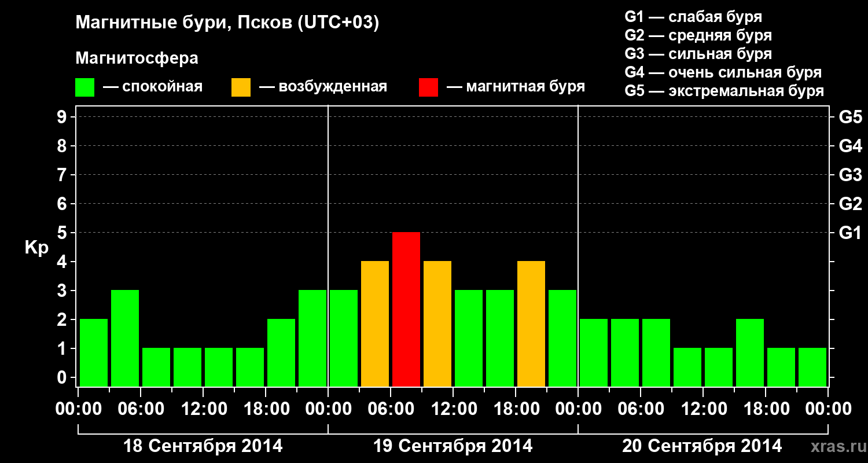This screenshot has width=868, height=463.
Task: Click the G4 label on the right axis
Action: point(851,146)
